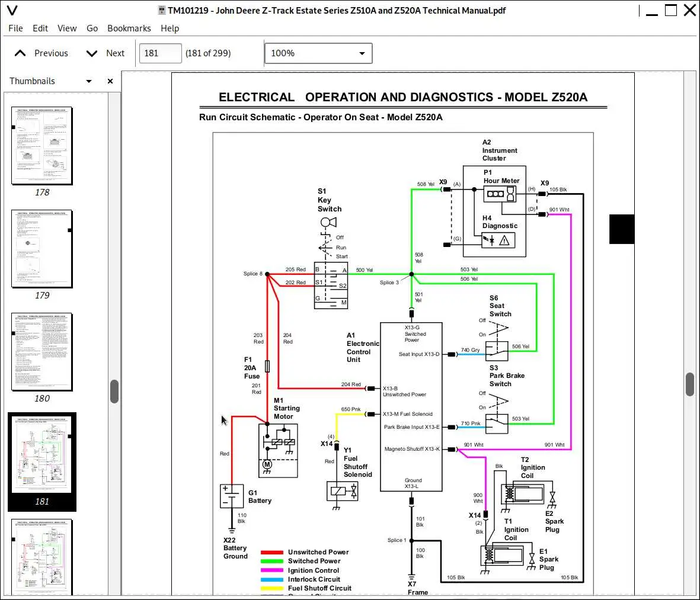Click the Previous page up-arrow icon
This screenshot has width=700, height=600.
coord(20,53)
